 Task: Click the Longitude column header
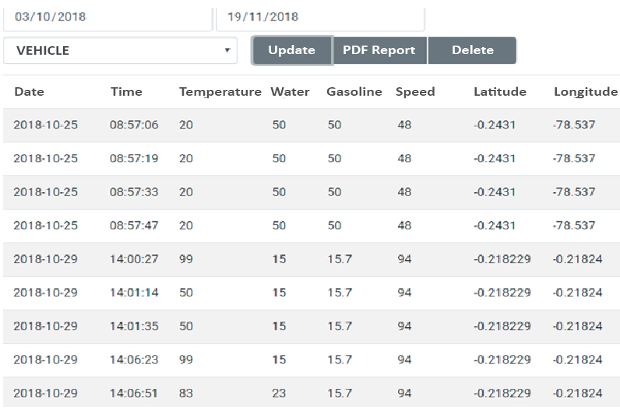(x=586, y=92)
